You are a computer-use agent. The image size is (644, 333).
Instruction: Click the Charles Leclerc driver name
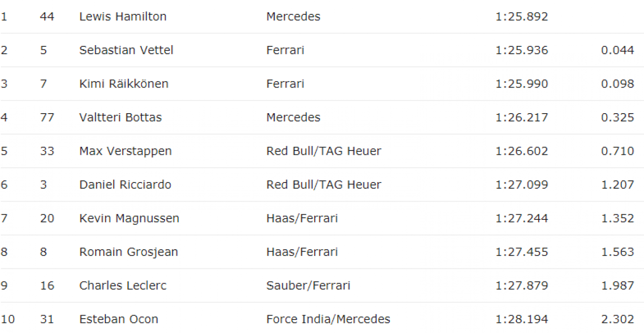pyautogui.click(x=123, y=286)
